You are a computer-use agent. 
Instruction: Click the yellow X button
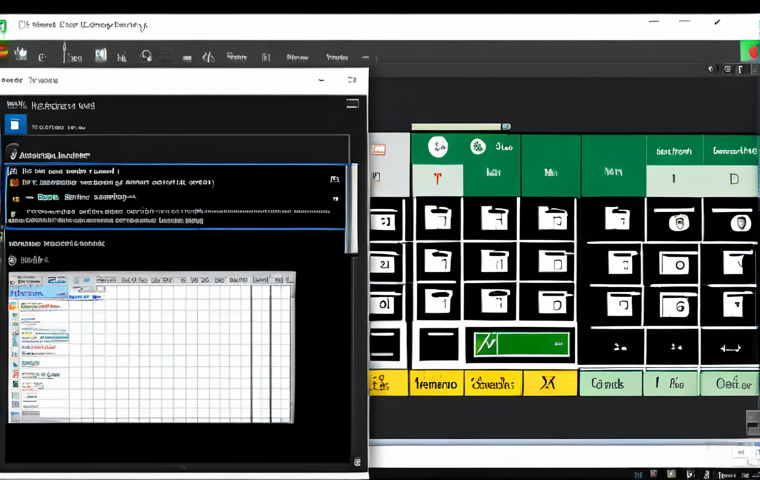tap(550, 384)
